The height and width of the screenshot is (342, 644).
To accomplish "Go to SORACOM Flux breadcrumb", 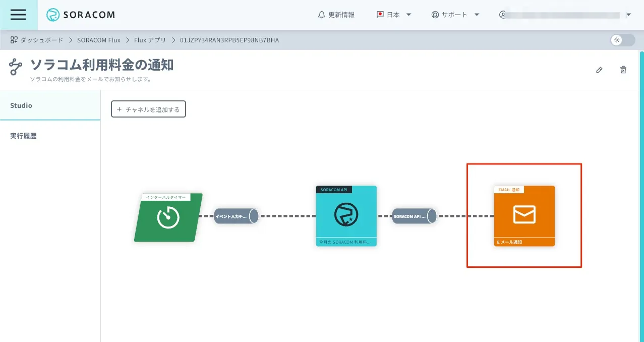I will (99, 40).
